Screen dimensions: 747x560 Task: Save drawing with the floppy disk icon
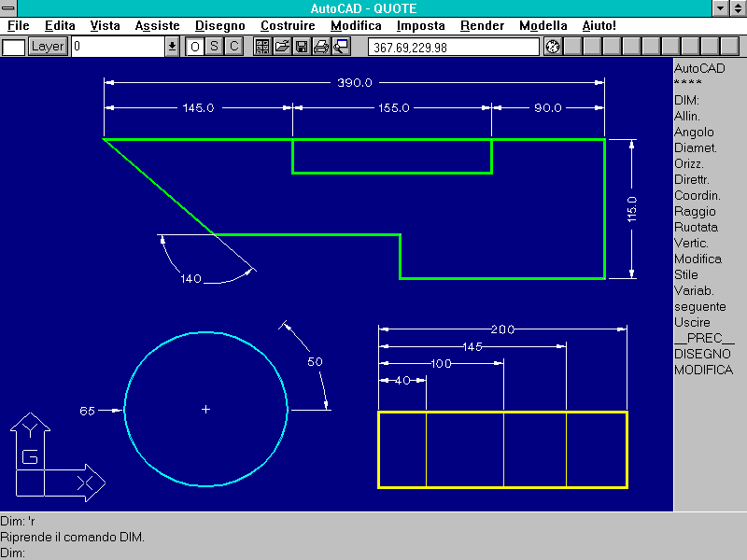pos(302,47)
